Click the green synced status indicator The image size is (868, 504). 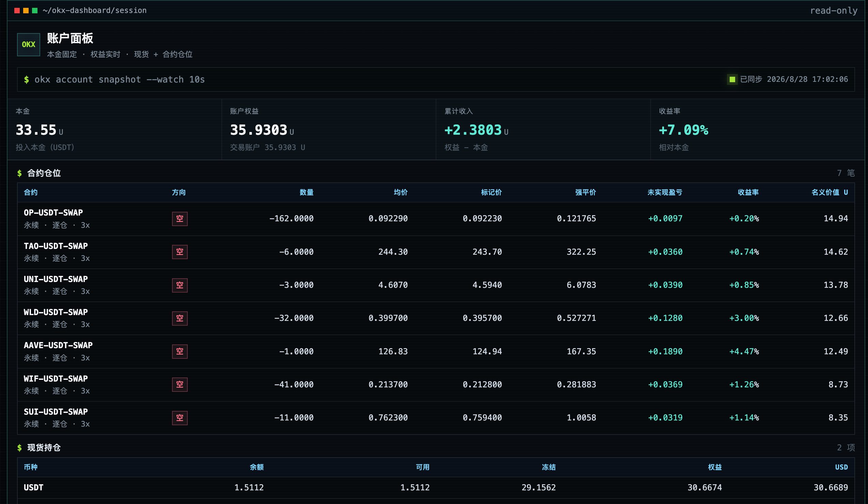732,80
